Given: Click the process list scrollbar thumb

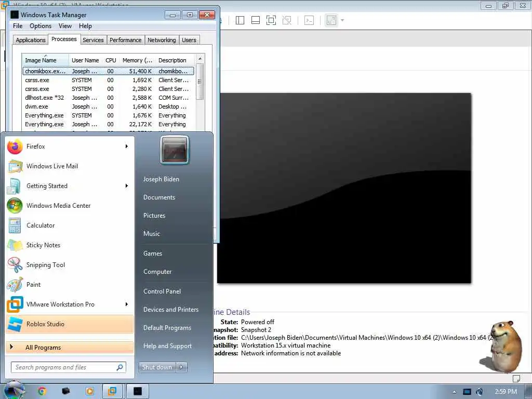Looking at the screenshot, I should [x=200, y=82].
